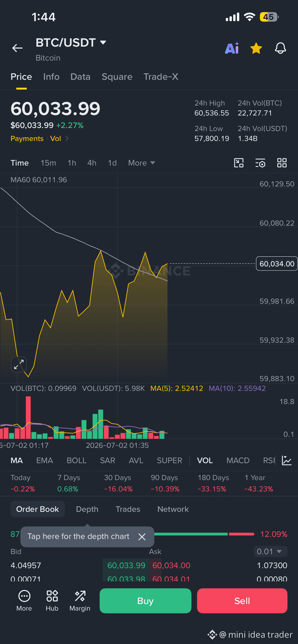Tap the bid amount 4.04957

click(x=26, y=565)
